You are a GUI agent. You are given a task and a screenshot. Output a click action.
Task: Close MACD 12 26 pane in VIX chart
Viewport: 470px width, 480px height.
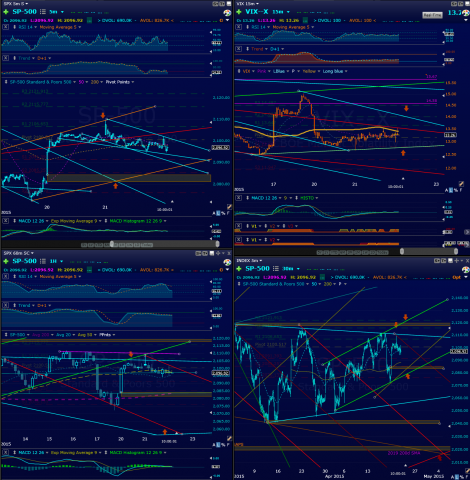point(238,198)
